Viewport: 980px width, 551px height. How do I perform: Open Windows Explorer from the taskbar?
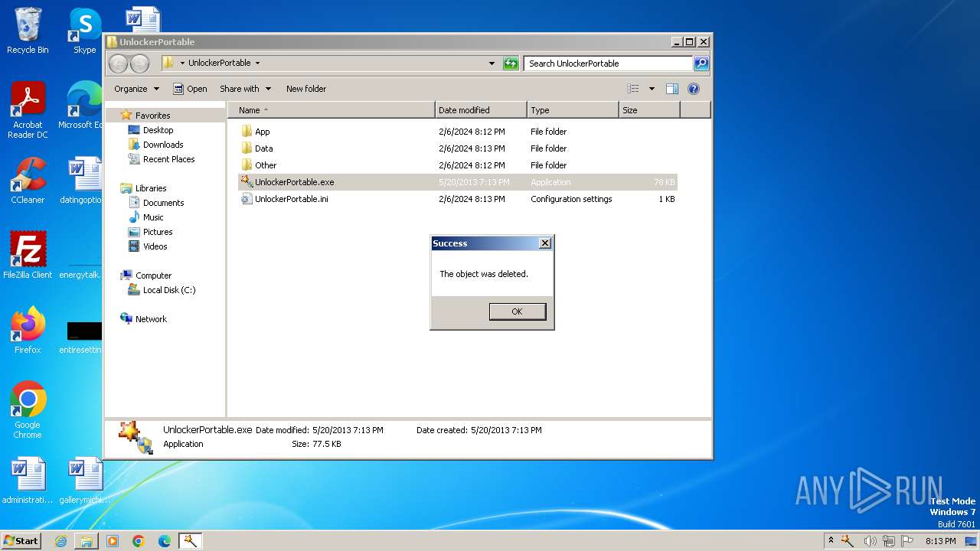coord(87,541)
